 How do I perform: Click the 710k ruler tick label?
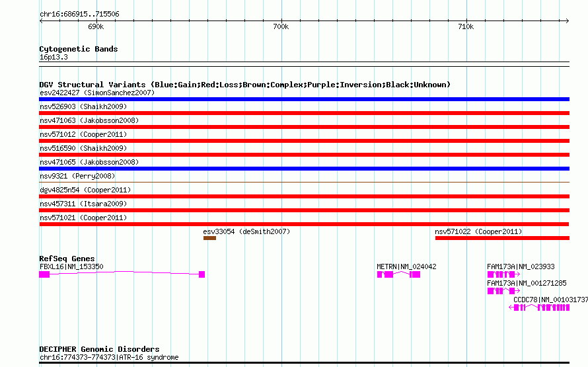click(466, 26)
